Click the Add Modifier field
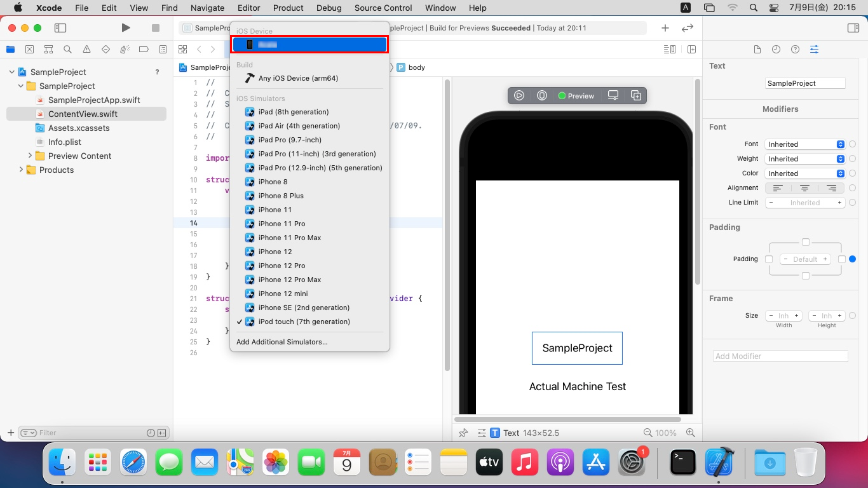Viewport: 868px width, 488px height. [780, 356]
